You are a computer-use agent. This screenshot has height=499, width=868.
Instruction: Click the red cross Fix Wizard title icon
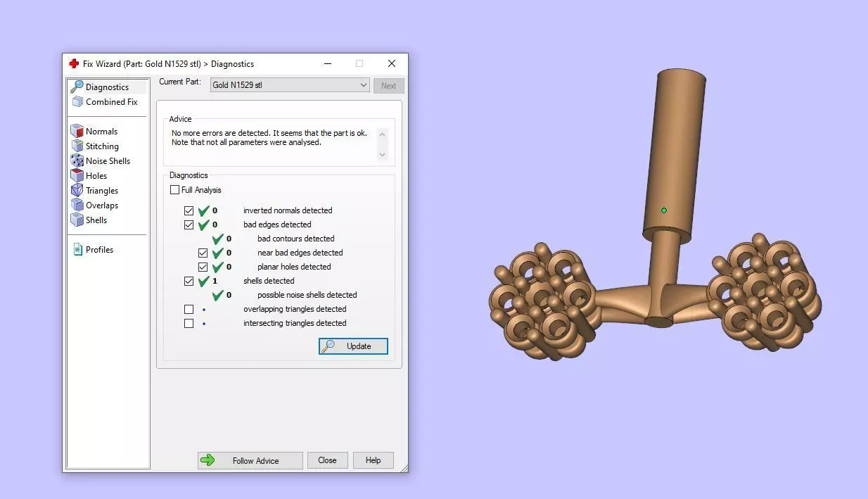point(74,63)
